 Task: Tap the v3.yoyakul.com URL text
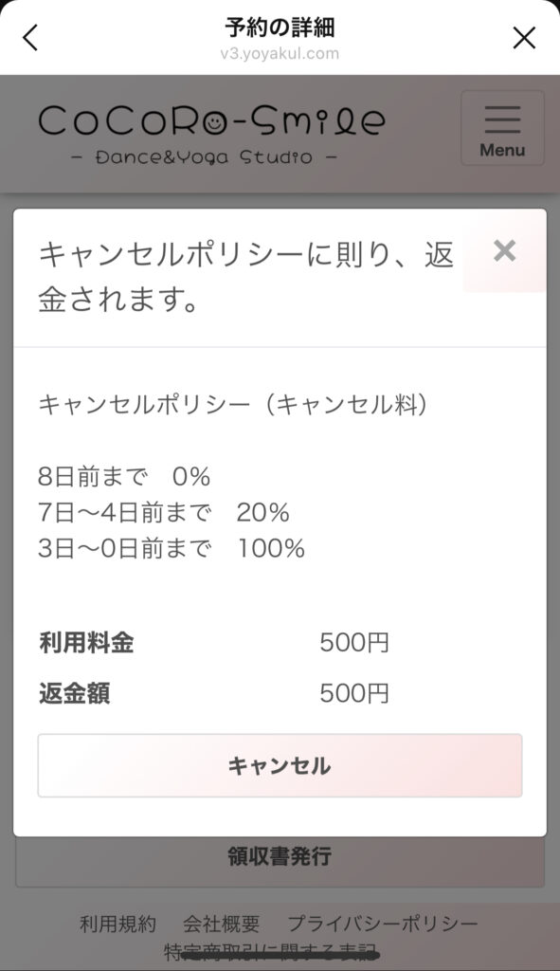coord(280,54)
